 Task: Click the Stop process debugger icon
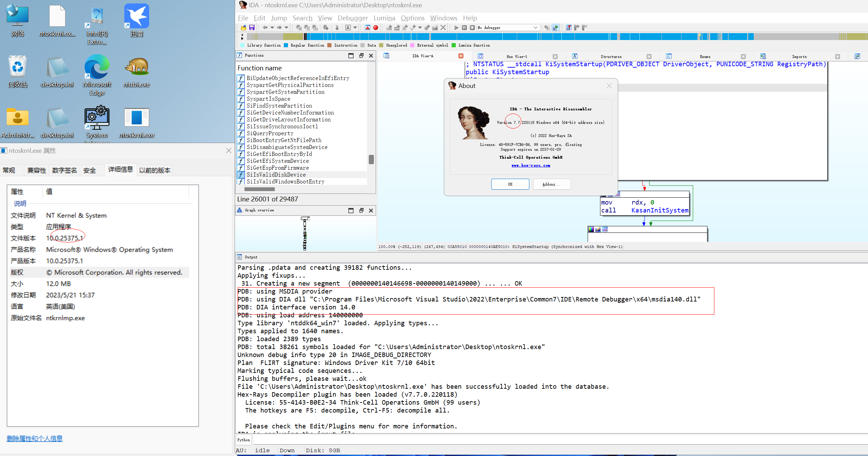tap(472, 28)
